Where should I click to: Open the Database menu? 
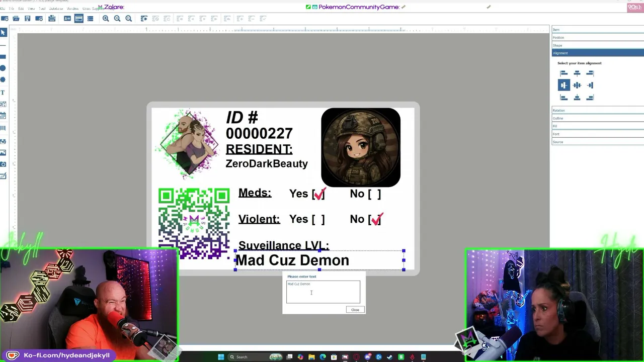(x=56, y=9)
